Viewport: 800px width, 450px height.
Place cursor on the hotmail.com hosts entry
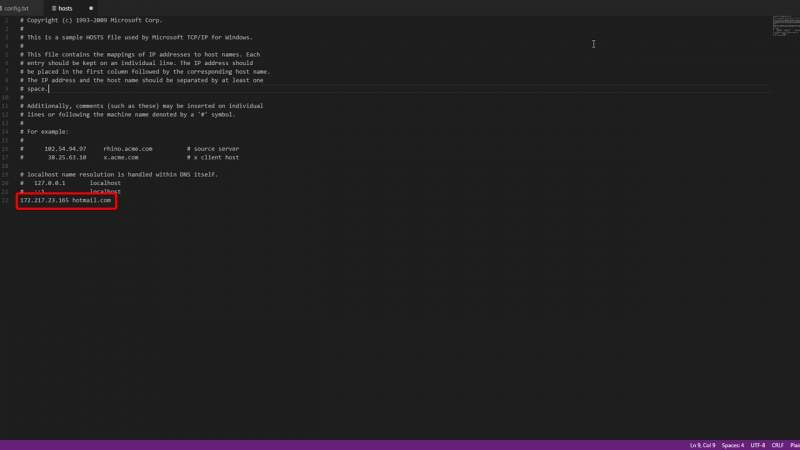tap(65, 201)
